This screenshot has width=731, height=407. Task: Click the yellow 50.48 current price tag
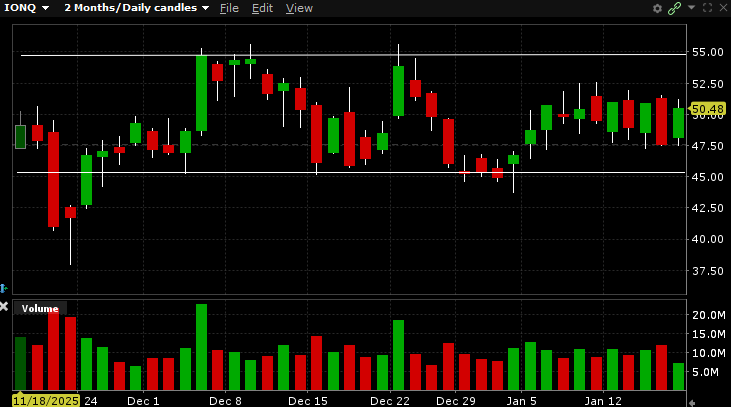[x=707, y=109]
